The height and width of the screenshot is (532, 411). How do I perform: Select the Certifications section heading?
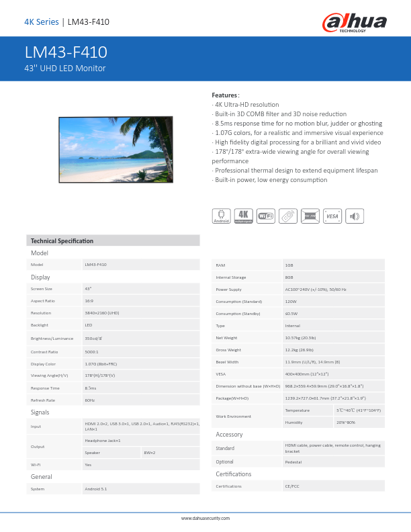233,474
